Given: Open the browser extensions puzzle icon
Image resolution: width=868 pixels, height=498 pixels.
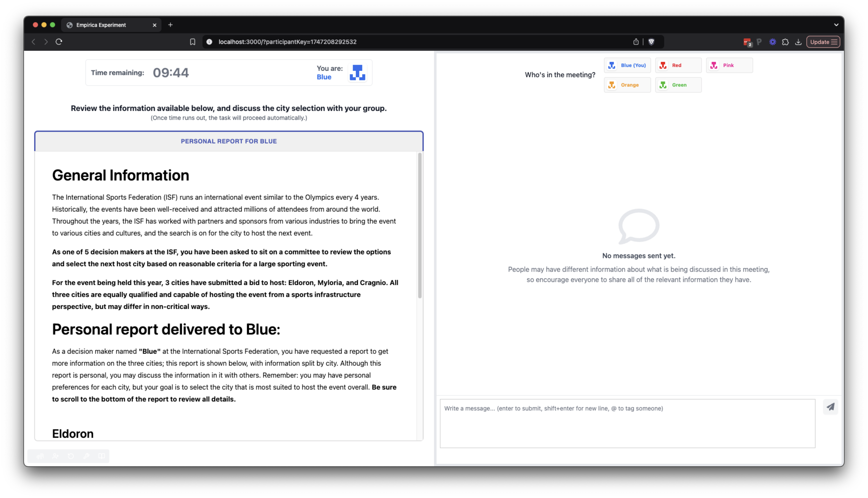Looking at the screenshot, I should click(x=786, y=42).
